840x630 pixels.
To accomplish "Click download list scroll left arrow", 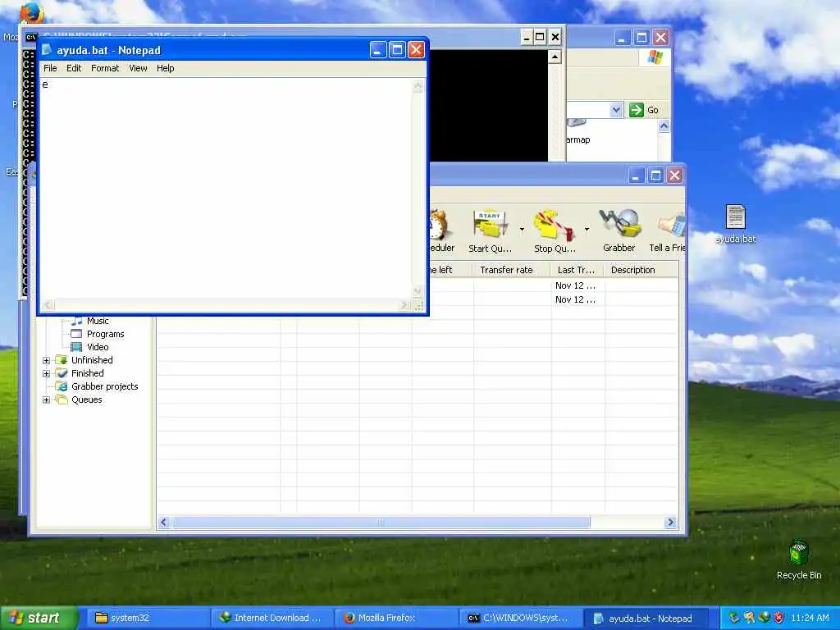I will coord(164,523).
